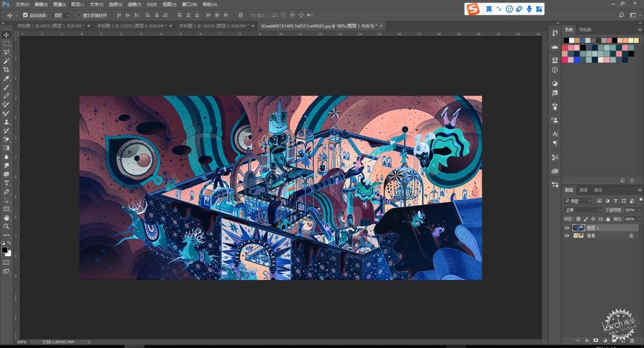Select the Horizontal Type tool
This screenshot has height=348, width=644.
click(6, 183)
